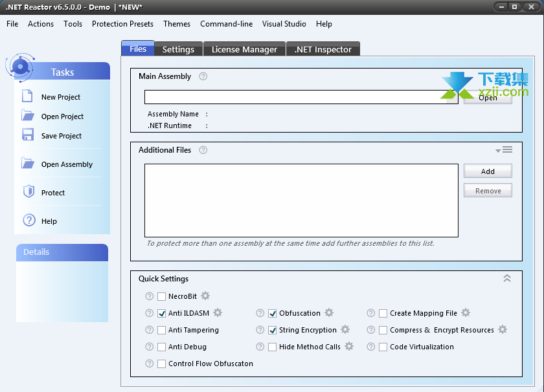Screen dimensions: 544x392
Task: Open Create Mapping File gear settings
Action: tap(466, 313)
